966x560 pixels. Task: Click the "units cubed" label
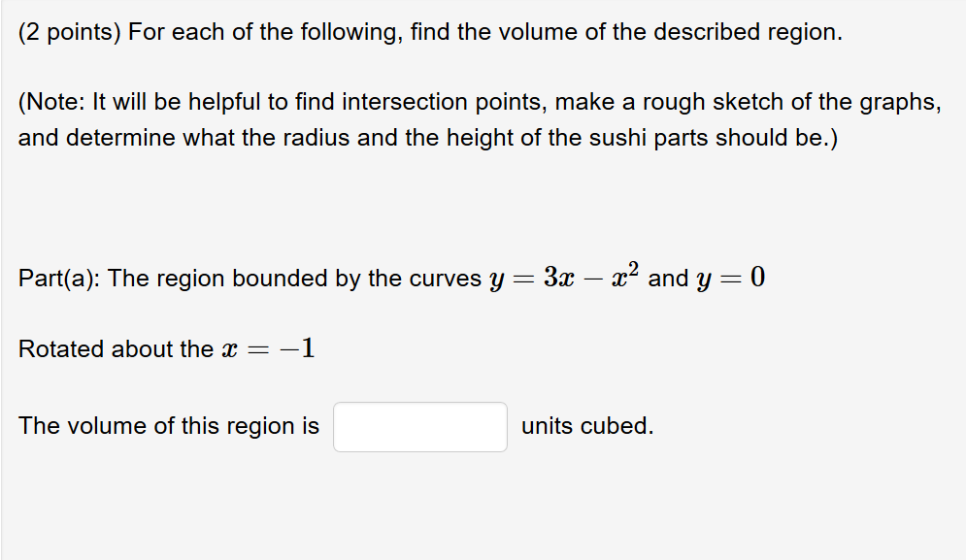(586, 425)
